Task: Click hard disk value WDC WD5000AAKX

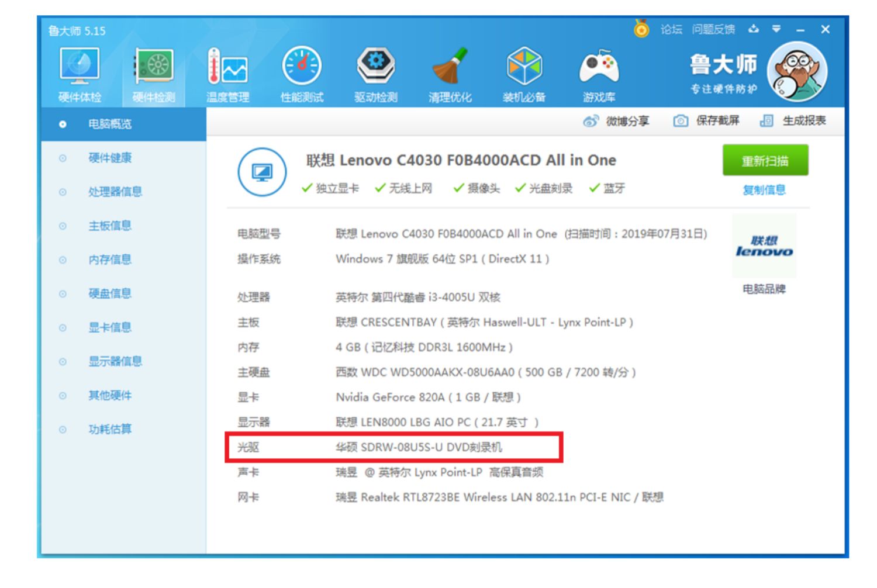Action: pos(486,372)
